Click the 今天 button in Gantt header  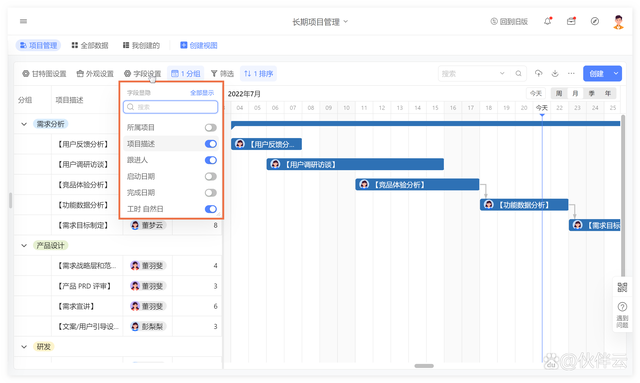(536, 94)
